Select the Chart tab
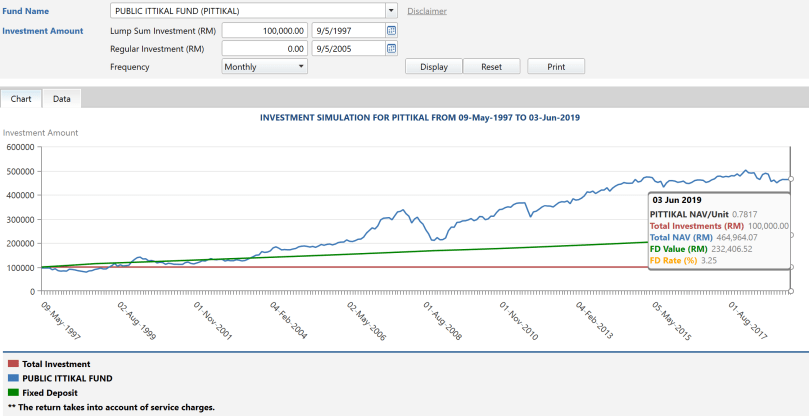Viewport: 809px width, 416px height. point(21,99)
